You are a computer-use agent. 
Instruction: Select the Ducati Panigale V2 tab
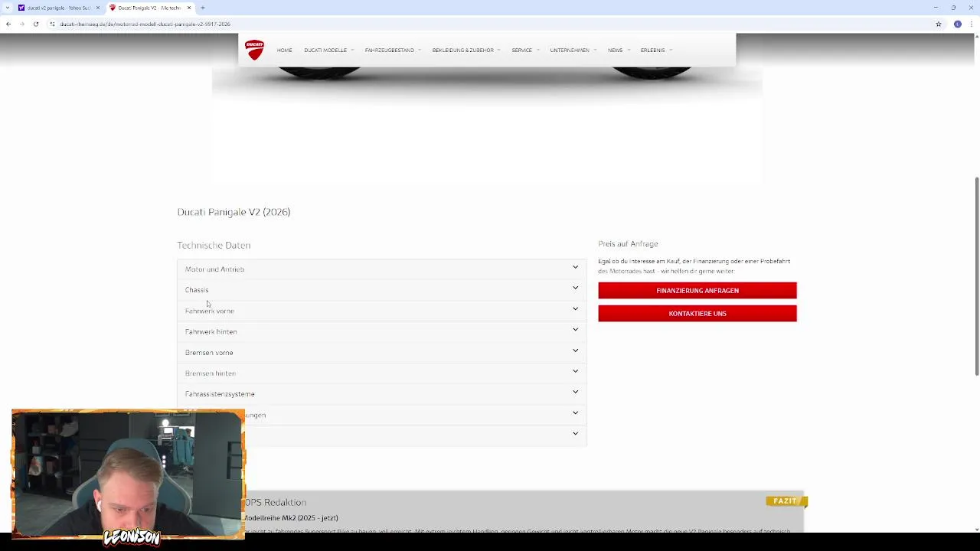click(x=150, y=8)
